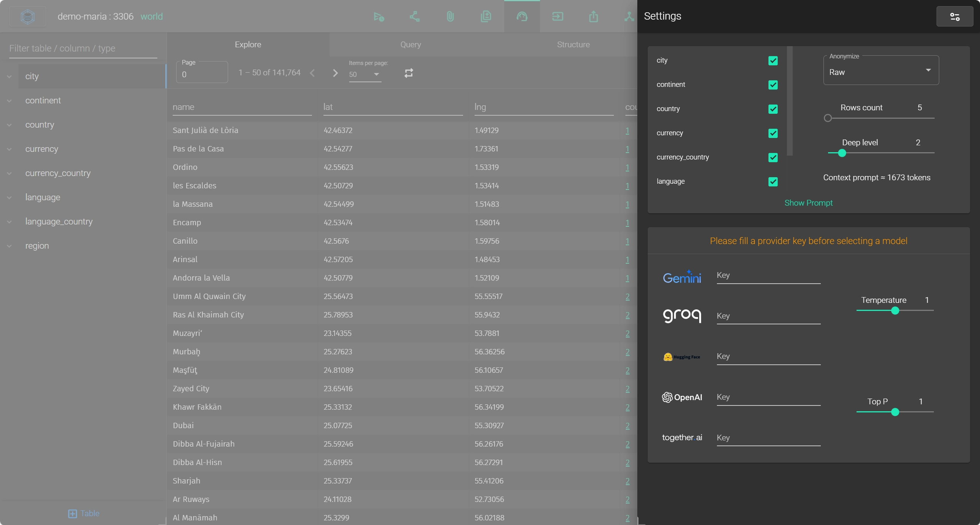Click the add document copy icon

[x=486, y=17]
